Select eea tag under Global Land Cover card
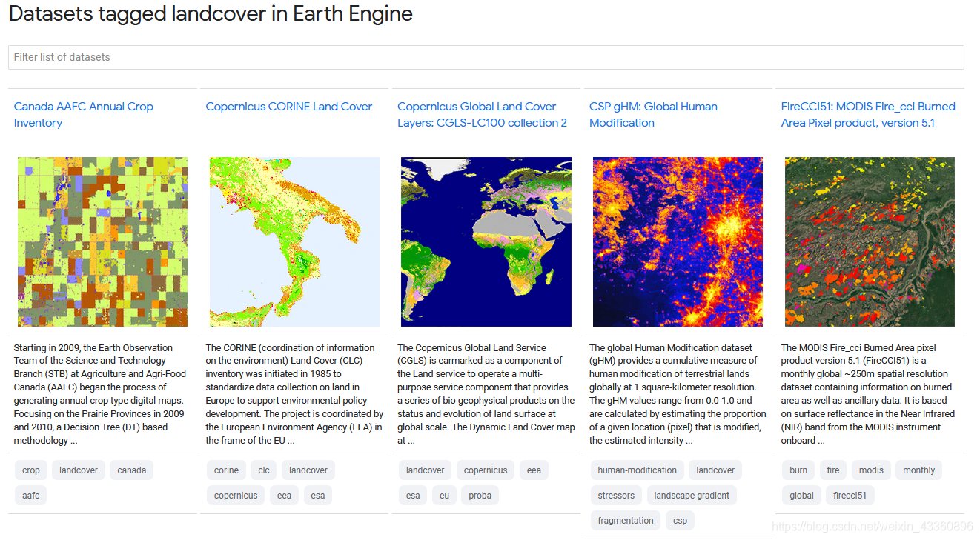 [x=534, y=470]
